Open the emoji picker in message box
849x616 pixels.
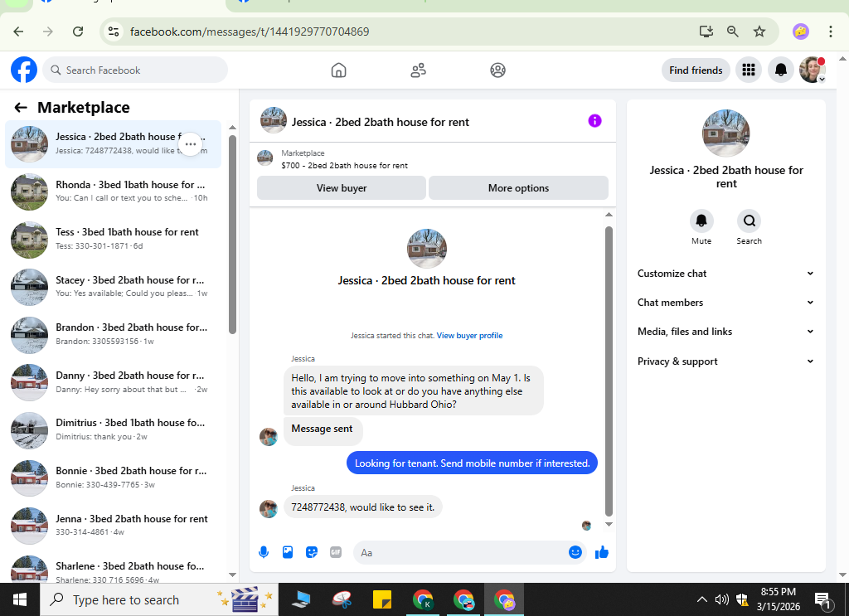pyautogui.click(x=575, y=552)
